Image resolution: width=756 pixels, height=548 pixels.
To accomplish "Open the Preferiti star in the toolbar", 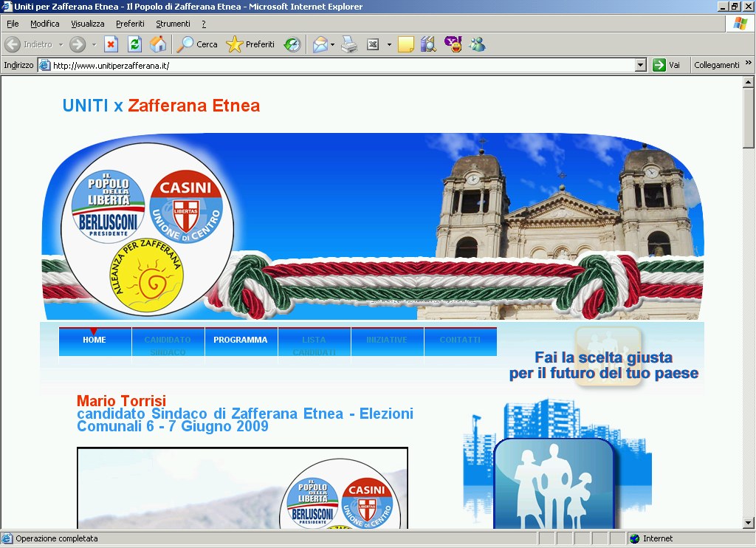I will (234, 44).
